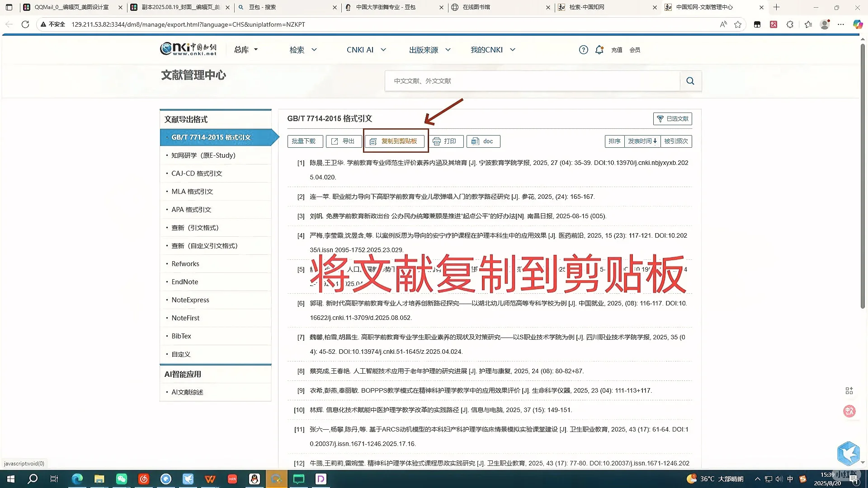Select EndNote export format in sidebar

184,282
